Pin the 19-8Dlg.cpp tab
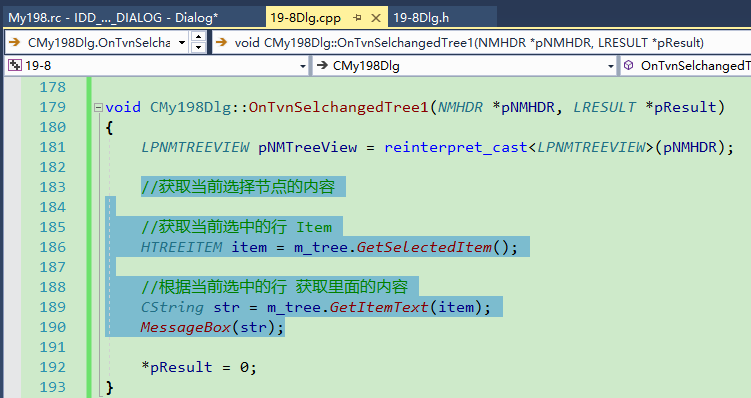751x398 pixels. coord(357,18)
